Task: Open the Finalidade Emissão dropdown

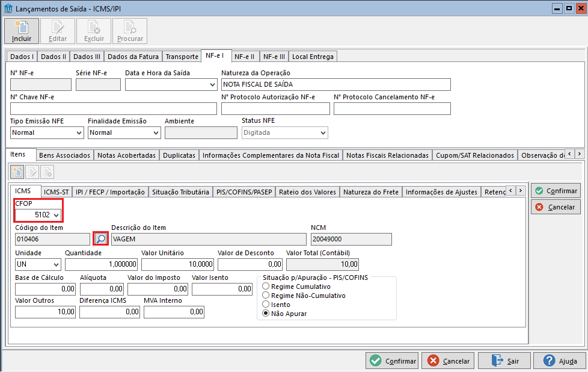Action: tap(156, 133)
